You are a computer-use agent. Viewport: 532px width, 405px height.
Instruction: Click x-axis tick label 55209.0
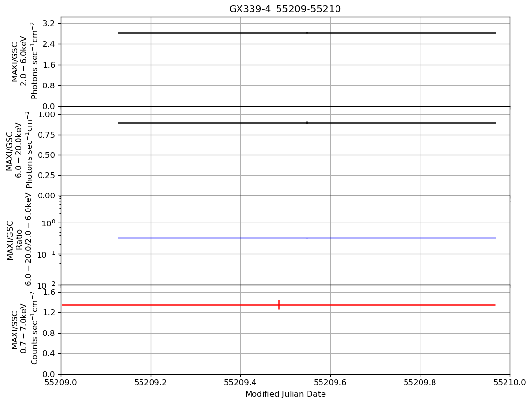coord(61,383)
